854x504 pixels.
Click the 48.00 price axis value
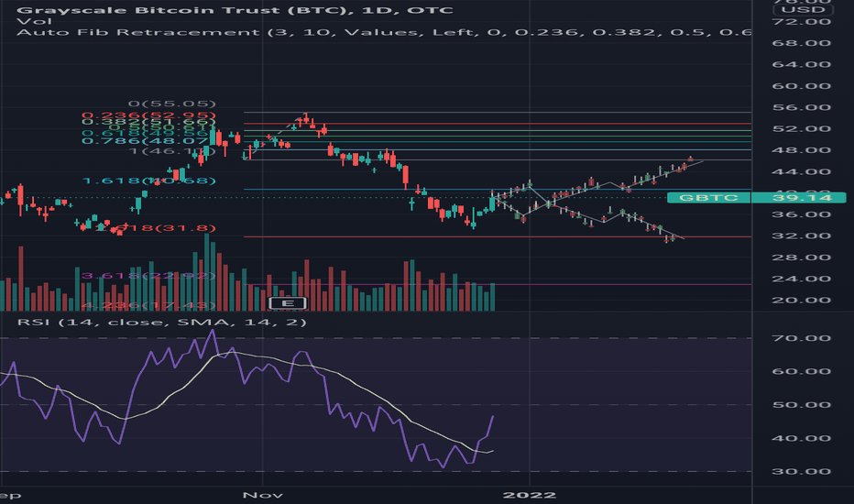click(802, 150)
